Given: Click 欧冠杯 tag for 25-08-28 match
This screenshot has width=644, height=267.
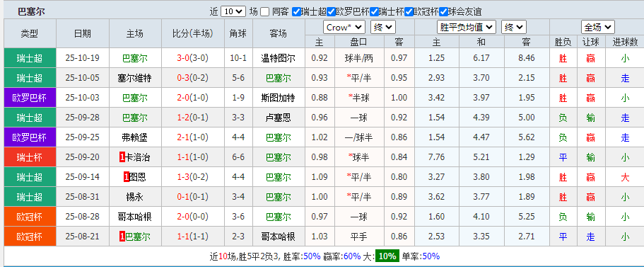Looking at the screenshot, I should [30, 217].
